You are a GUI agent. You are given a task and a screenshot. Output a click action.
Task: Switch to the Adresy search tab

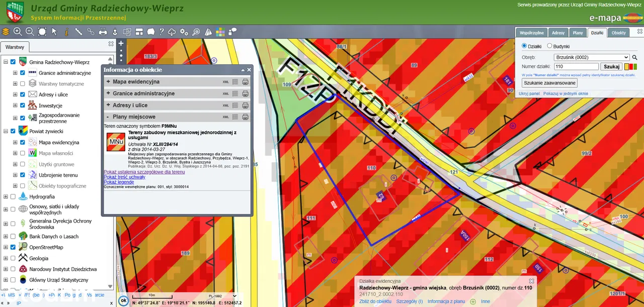pyautogui.click(x=558, y=33)
